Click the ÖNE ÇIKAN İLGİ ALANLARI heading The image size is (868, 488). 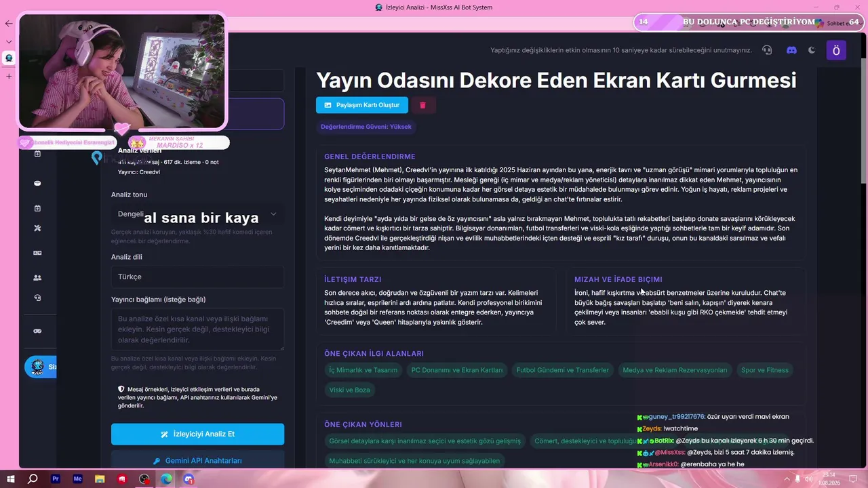click(374, 353)
